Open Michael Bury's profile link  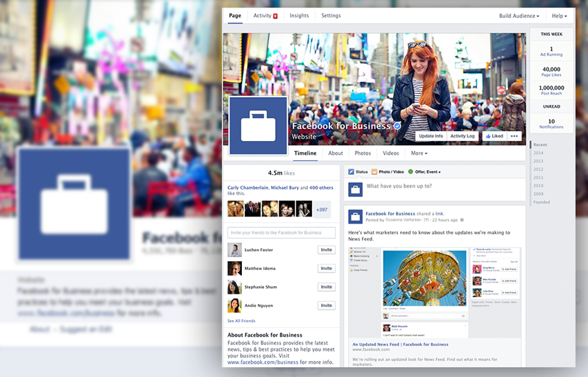(x=284, y=187)
